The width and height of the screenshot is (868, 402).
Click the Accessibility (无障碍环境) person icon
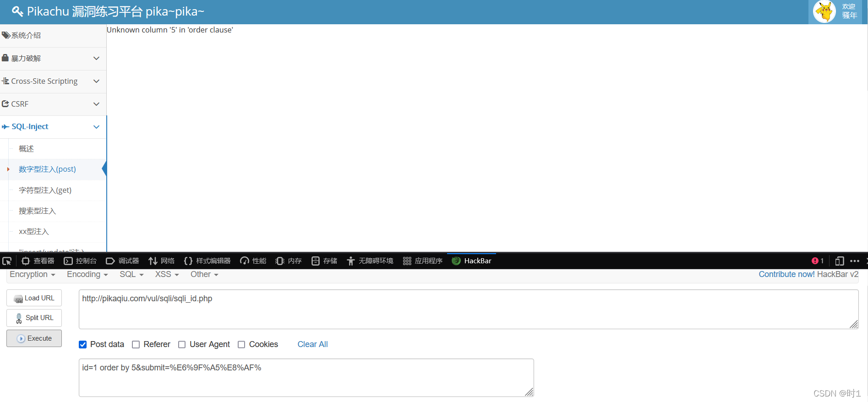pyautogui.click(x=351, y=261)
